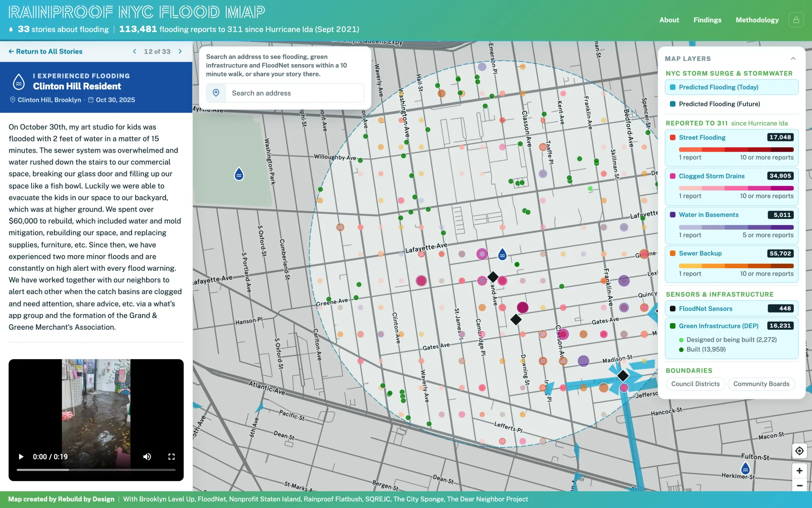
Task: Zoom out on the map
Action: [x=799, y=485]
